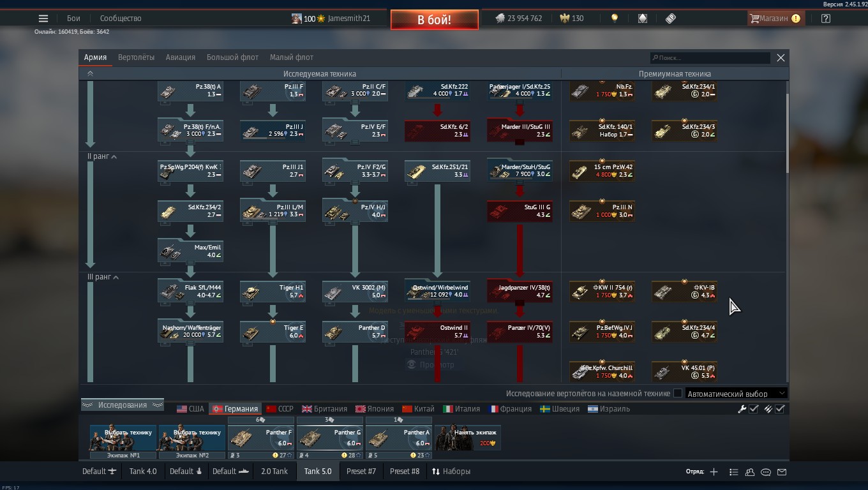Screen dimensions: 868x490
Task: Select the Tiger E vehicle card
Action: (273, 332)
